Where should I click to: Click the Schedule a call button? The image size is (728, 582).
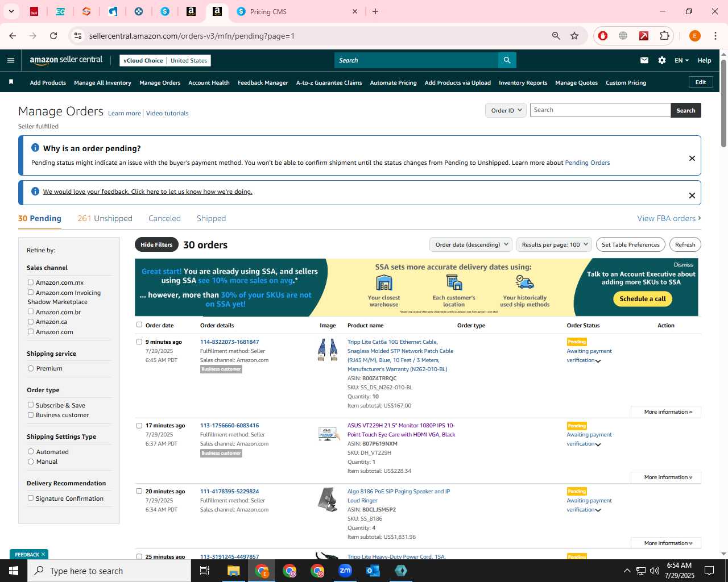(643, 299)
